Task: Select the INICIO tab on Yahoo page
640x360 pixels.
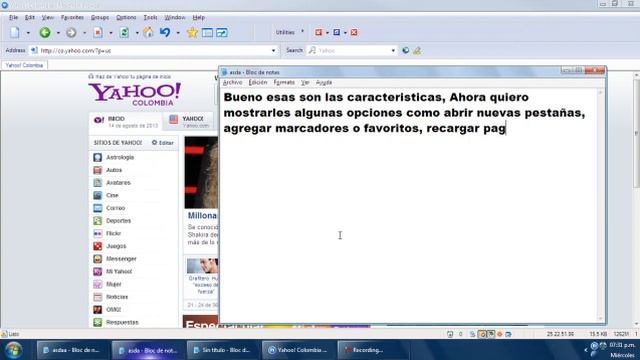Action: pos(125,122)
